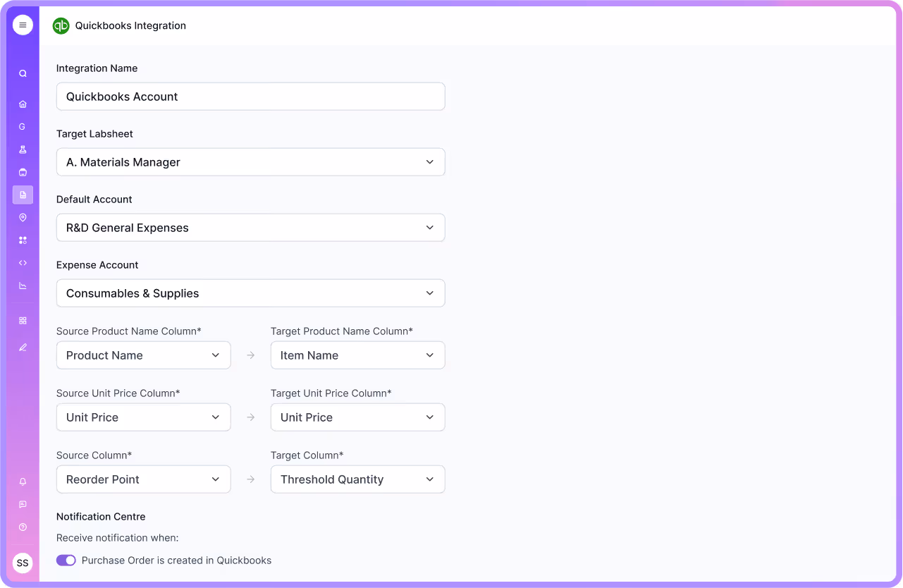
Task: Click the 'Target Column*' label
Action: 307,455
